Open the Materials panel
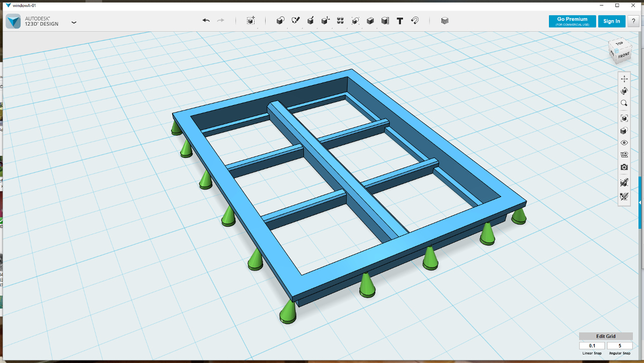 point(445,21)
